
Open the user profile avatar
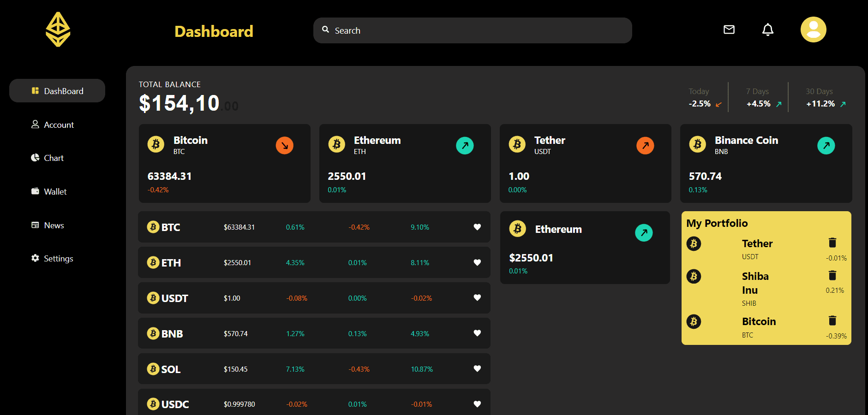814,30
